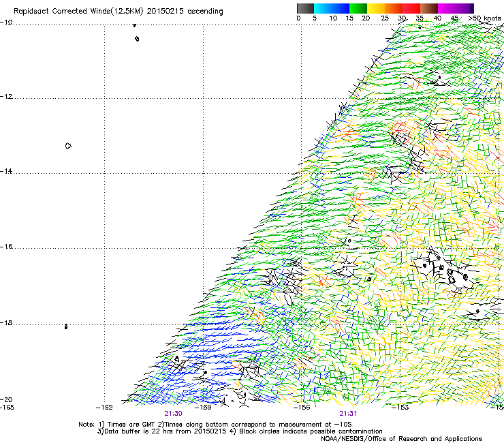Click the purple 21:30 pass time label
The image size is (504, 443).
[173, 414]
